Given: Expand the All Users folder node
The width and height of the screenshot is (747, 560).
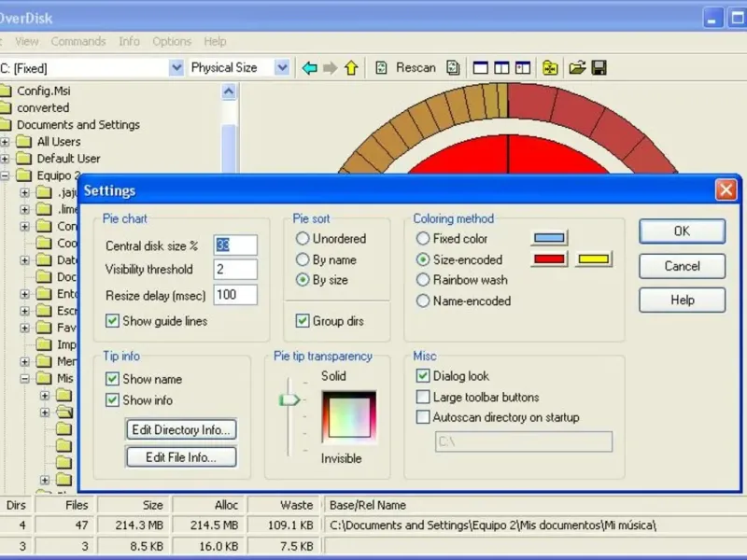Looking at the screenshot, I should [x=5, y=142].
